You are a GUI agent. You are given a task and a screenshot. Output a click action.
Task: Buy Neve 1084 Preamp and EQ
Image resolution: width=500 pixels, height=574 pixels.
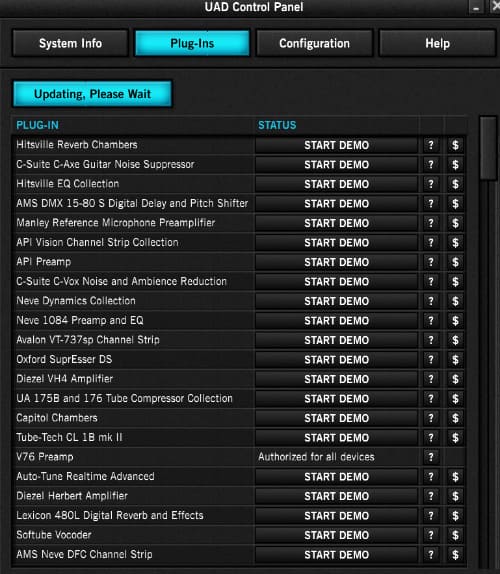tap(455, 321)
